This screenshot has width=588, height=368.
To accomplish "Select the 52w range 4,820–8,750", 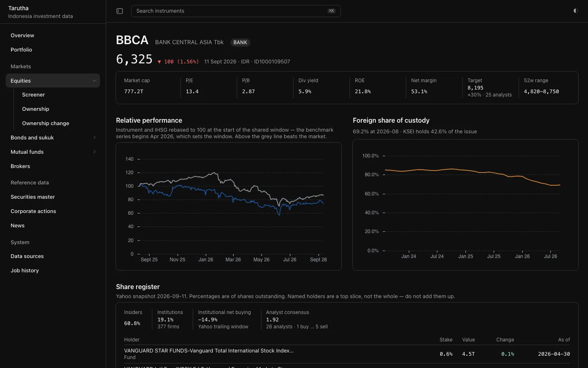I will coord(541,92).
